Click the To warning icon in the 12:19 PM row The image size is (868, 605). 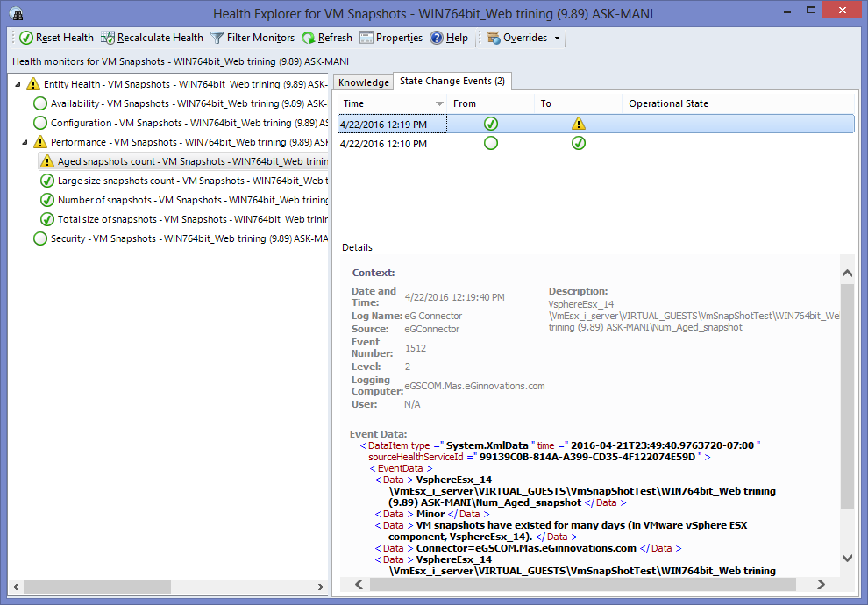pos(579,124)
